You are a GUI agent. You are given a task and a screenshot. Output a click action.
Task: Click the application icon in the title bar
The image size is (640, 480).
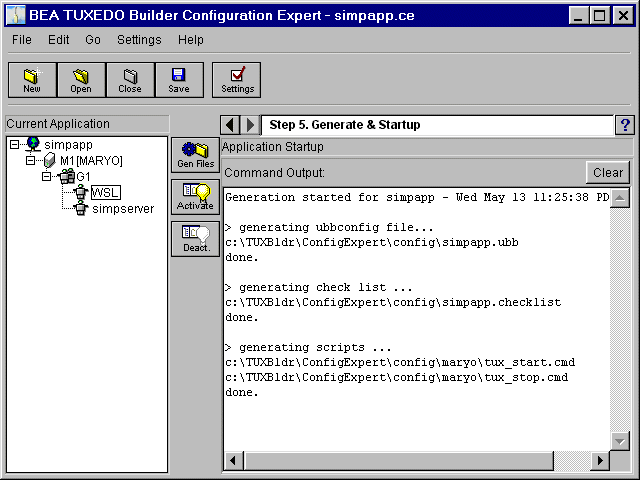pos(16,16)
